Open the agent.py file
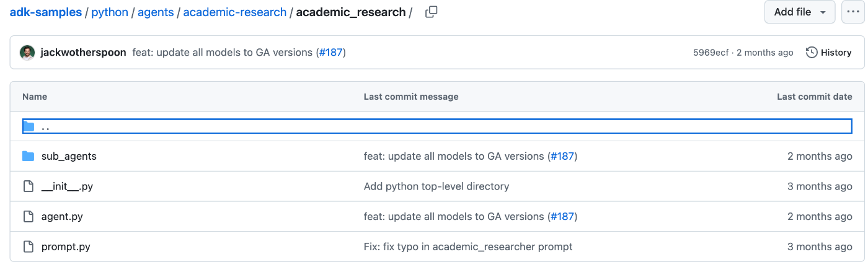The image size is (868, 262). pos(62,217)
